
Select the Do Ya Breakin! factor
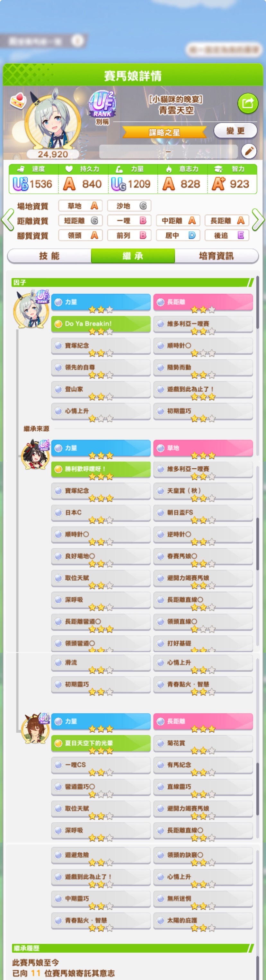coord(101,324)
